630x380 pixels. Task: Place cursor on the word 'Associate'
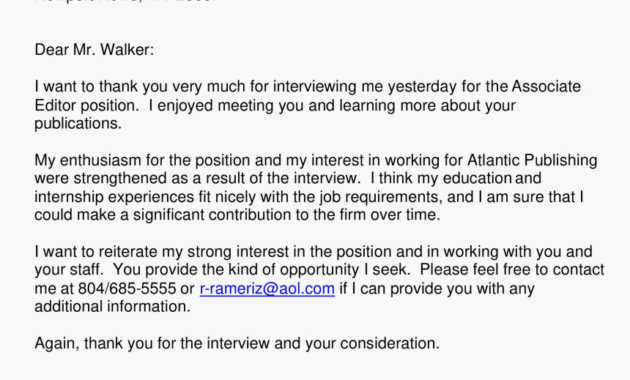tap(546, 86)
